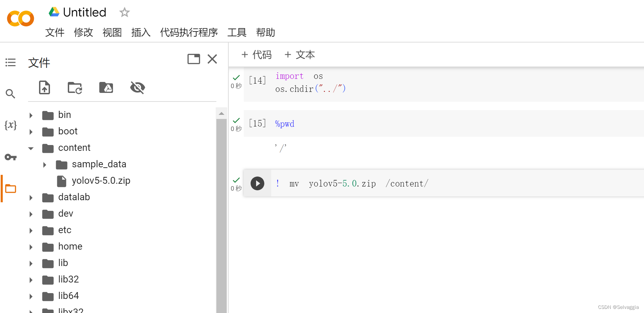Click the file tree scrollbar thumb
The width and height of the screenshot is (644, 313).
click(x=222, y=216)
